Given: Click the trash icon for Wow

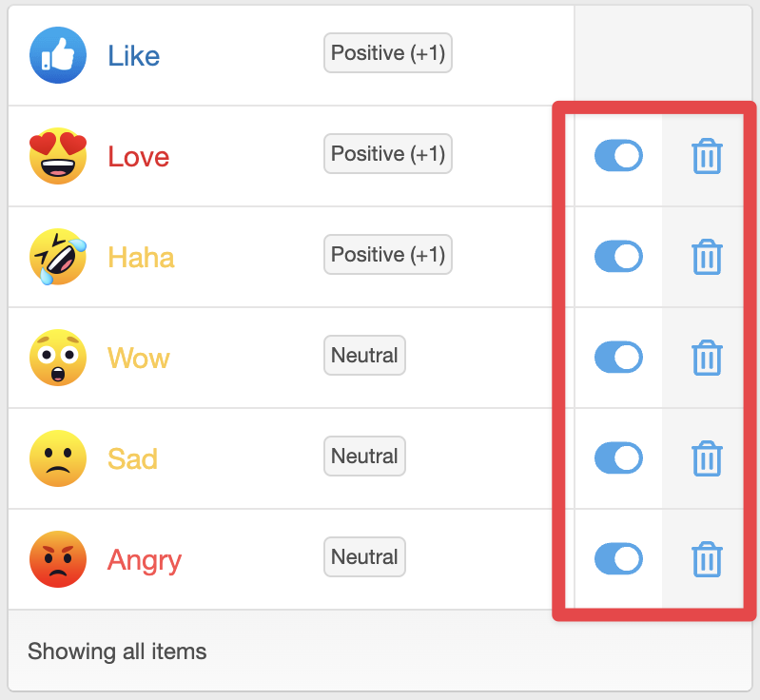Looking at the screenshot, I should [707, 359].
